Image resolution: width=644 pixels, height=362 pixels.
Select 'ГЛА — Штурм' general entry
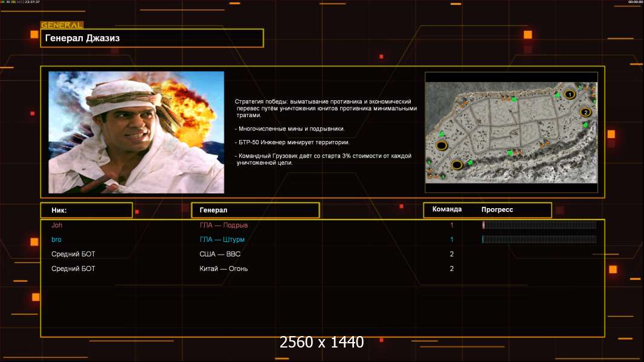click(x=222, y=240)
